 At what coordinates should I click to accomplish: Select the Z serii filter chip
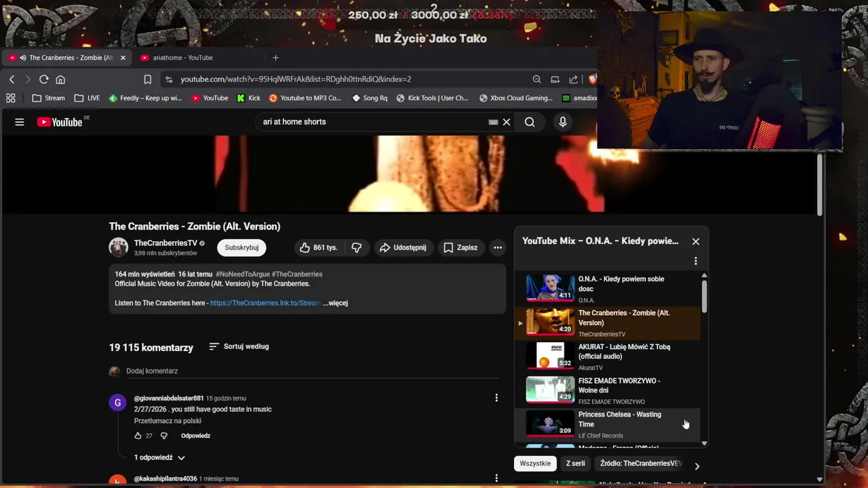(575, 464)
